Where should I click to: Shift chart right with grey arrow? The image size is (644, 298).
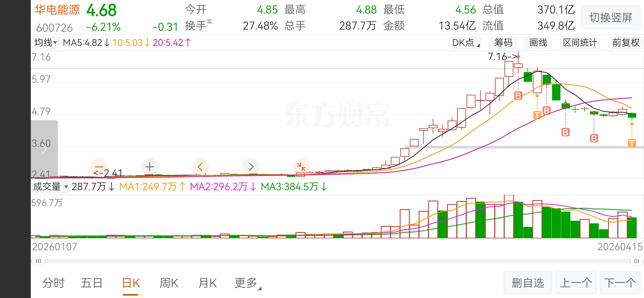(251, 167)
